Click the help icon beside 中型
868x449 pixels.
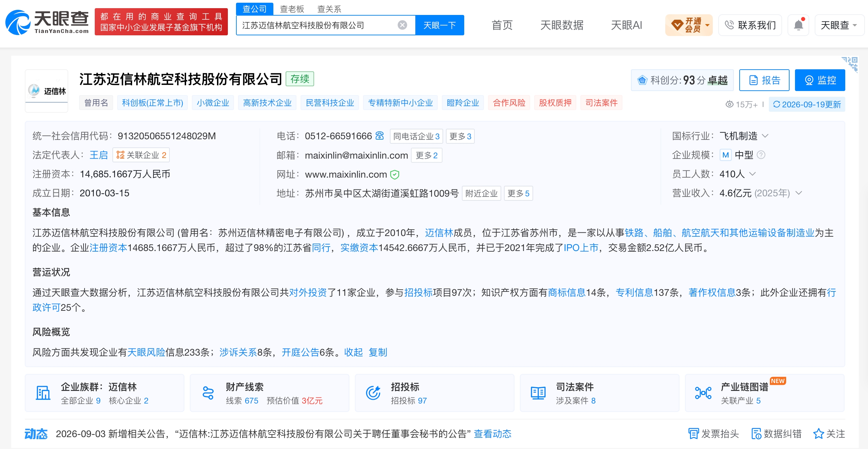[761, 155]
